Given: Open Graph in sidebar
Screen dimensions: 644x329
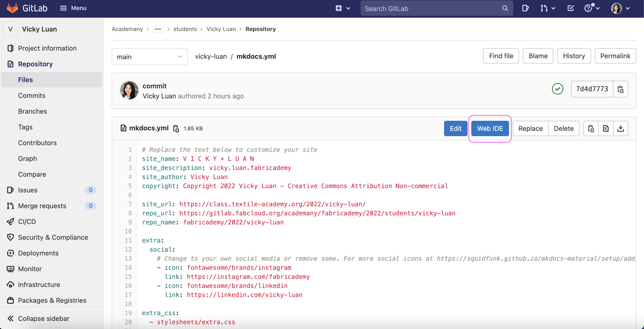Looking at the screenshot, I should coord(27,158).
